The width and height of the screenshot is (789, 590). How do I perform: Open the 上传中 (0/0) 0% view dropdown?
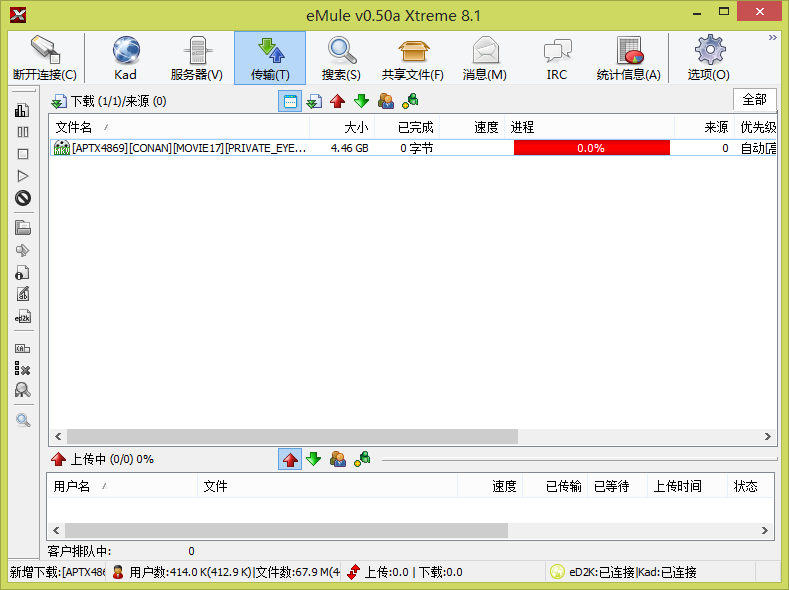point(102,459)
